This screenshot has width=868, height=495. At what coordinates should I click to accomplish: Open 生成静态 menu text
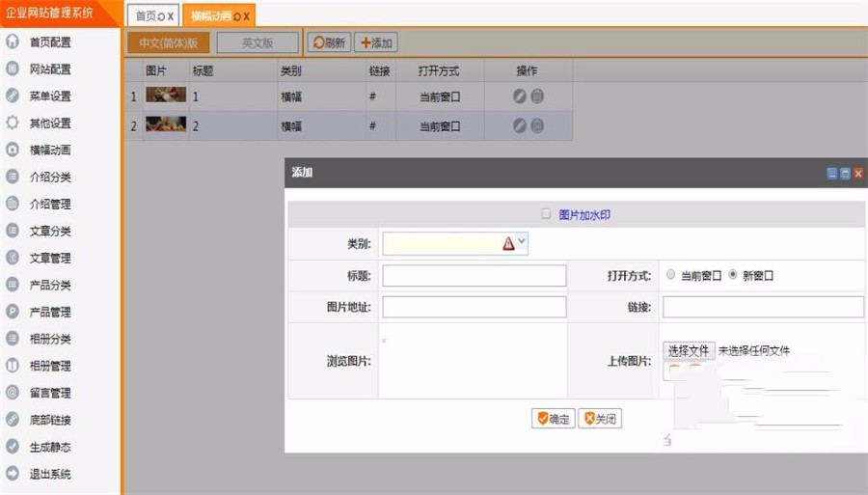(x=50, y=447)
